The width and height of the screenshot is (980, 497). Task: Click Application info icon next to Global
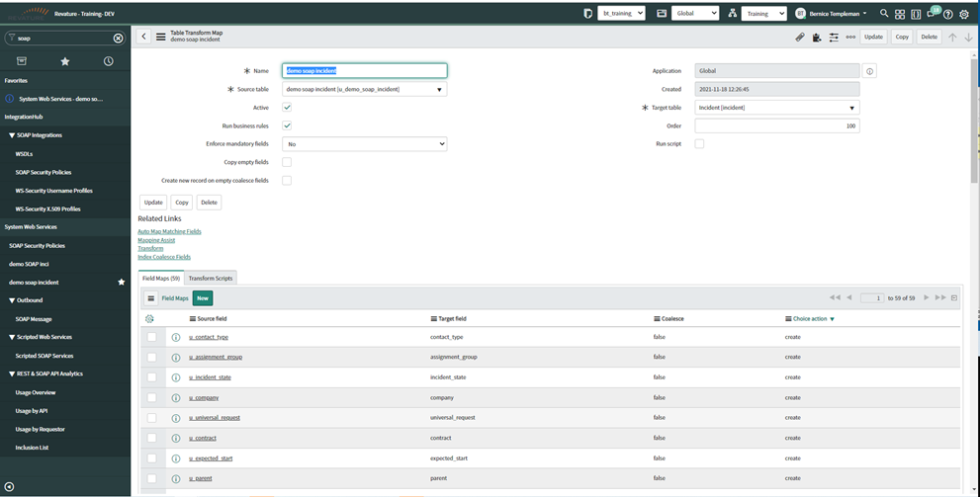tap(869, 71)
